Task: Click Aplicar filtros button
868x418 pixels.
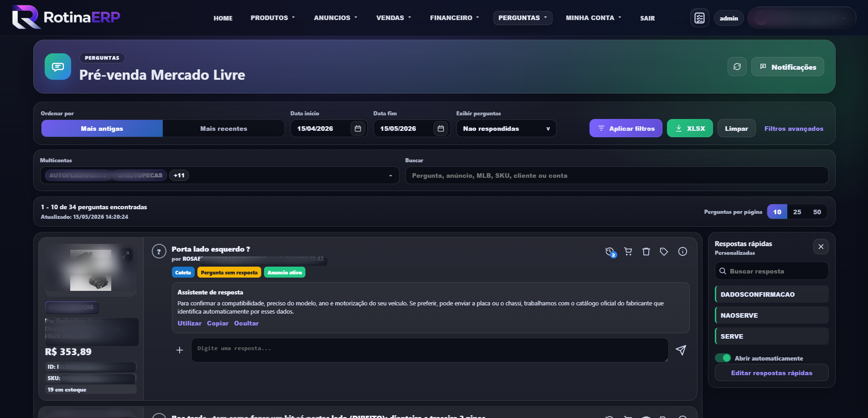Action: point(626,129)
